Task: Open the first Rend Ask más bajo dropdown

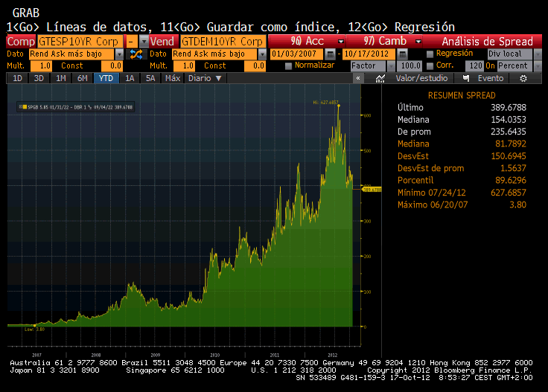Action: coord(120,54)
